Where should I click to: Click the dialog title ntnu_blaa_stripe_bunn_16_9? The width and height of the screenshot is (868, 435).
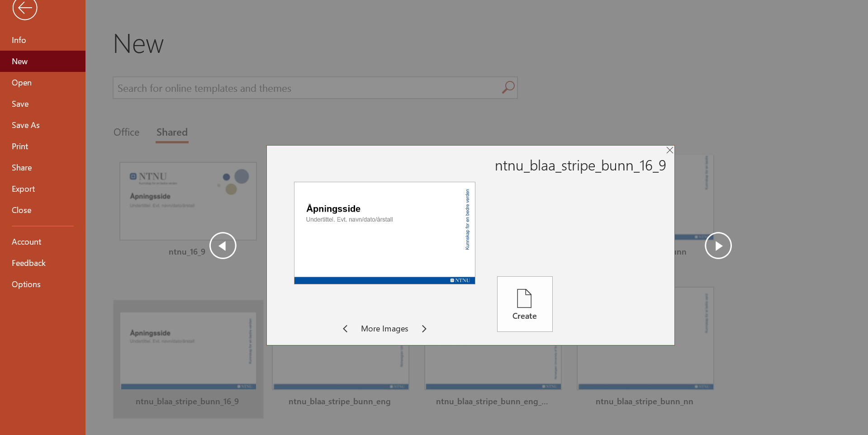tap(580, 166)
